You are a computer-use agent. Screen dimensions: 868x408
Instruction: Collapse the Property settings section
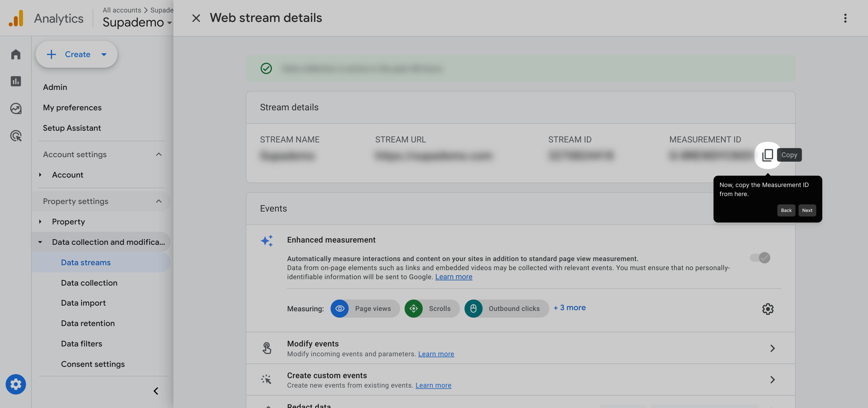[x=159, y=201]
